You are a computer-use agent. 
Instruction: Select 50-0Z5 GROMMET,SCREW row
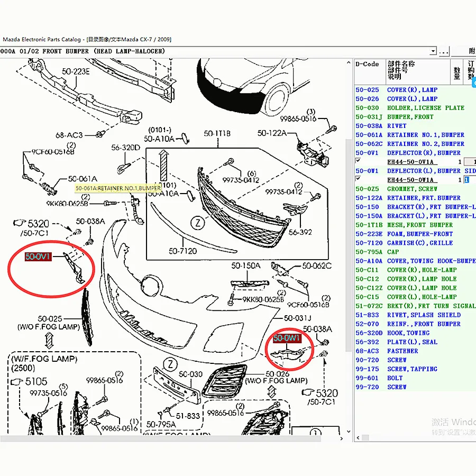[x=415, y=189]
